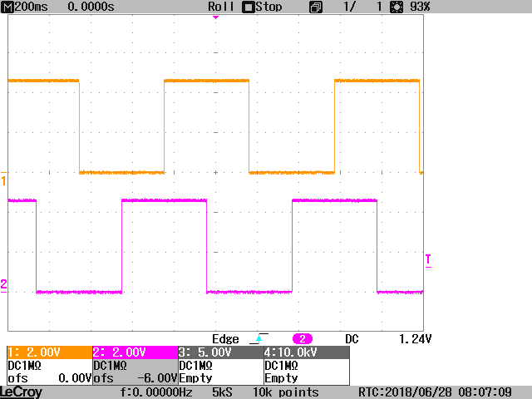Click channel 2 ground marker

coord(3,285)
